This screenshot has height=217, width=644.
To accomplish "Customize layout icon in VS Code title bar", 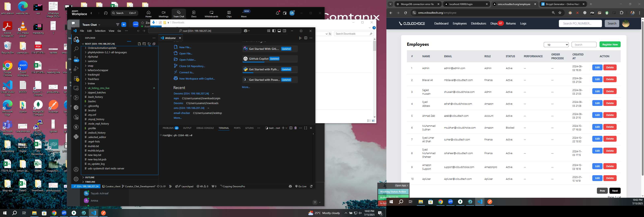I will (269, 31).
